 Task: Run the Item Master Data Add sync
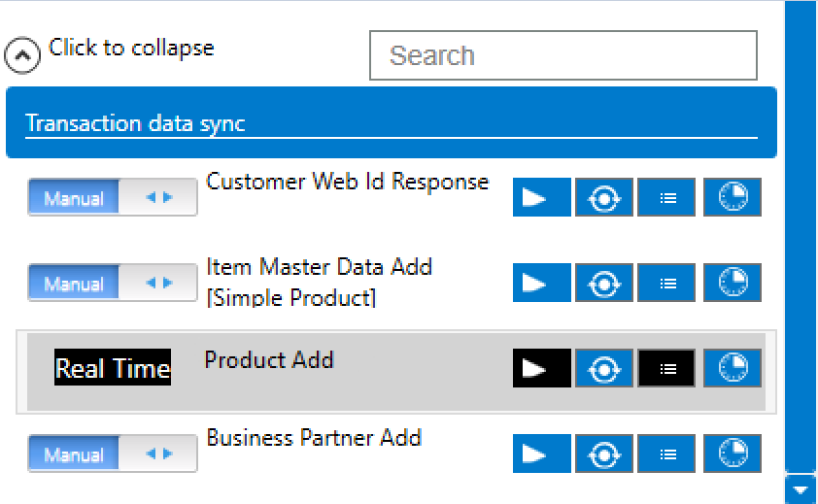click(x=541, y=284)
